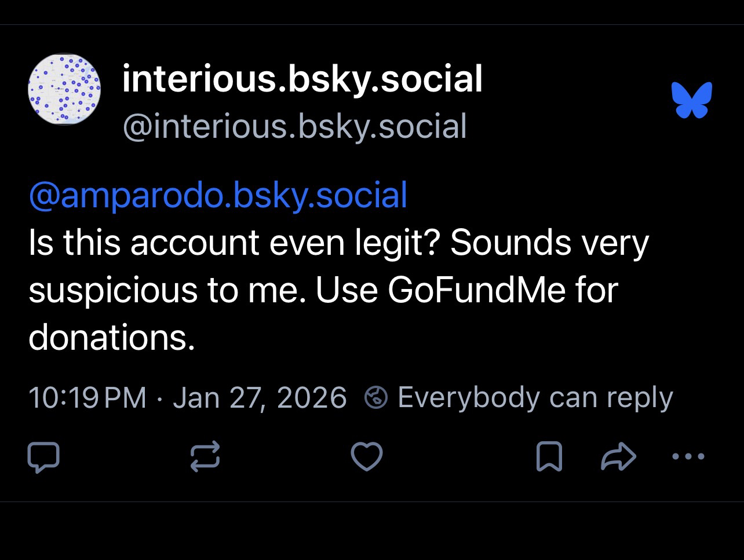Reply to the post with the speech bubble icon
This screenshot has height=560, width=744.
(43, 456)
